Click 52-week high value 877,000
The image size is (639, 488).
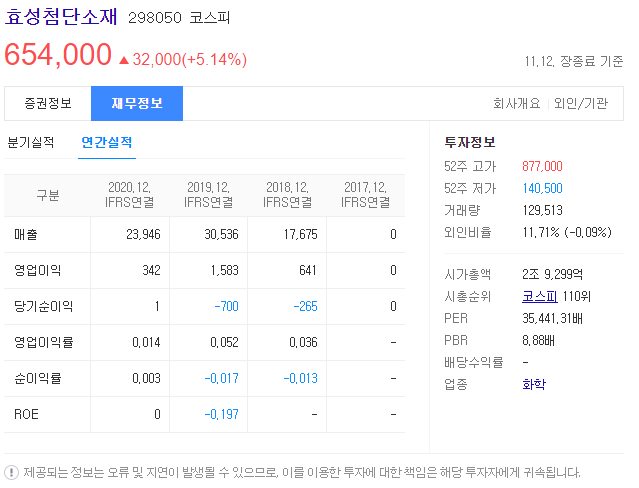pyautogui.click(x=542, y=166)
